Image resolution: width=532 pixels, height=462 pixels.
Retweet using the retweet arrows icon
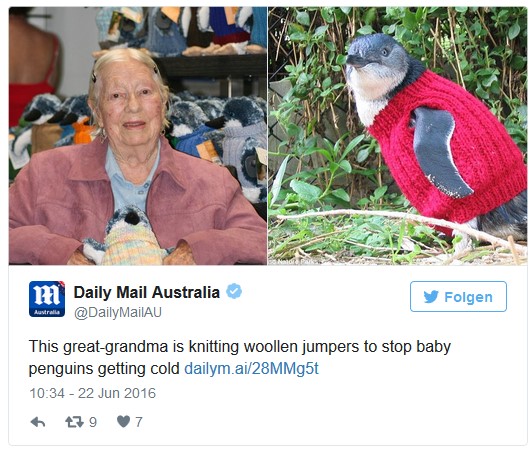pyautogui.click(x=74, y=422)
